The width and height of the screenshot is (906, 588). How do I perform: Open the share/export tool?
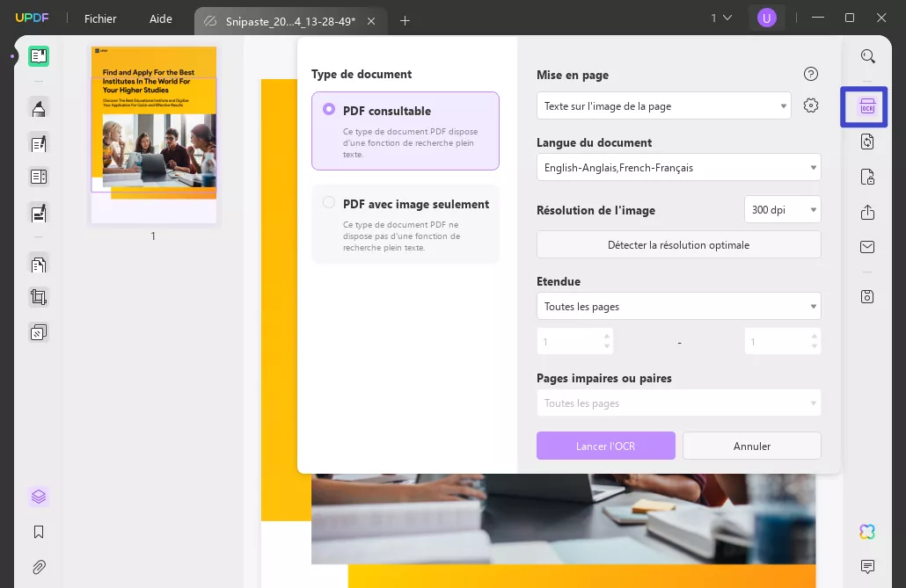pos(866,212)
